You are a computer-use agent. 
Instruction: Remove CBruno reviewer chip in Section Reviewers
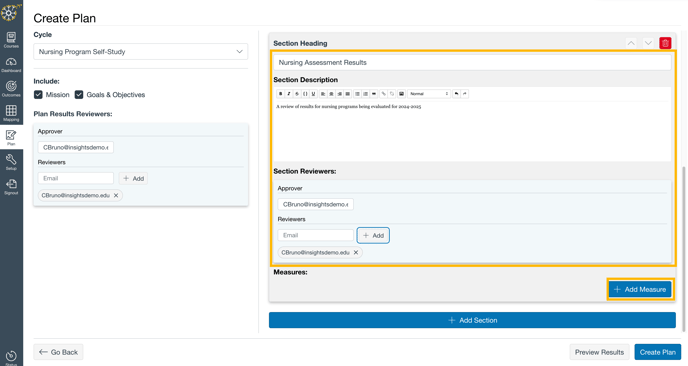356,252
